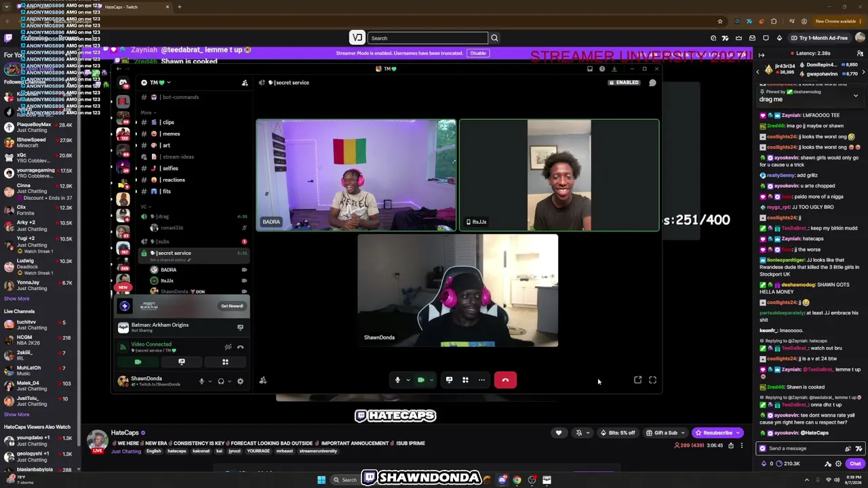Toggle the user panel microphone mute
The width and height of the screenshot is (868, 488).
(201, 382)
